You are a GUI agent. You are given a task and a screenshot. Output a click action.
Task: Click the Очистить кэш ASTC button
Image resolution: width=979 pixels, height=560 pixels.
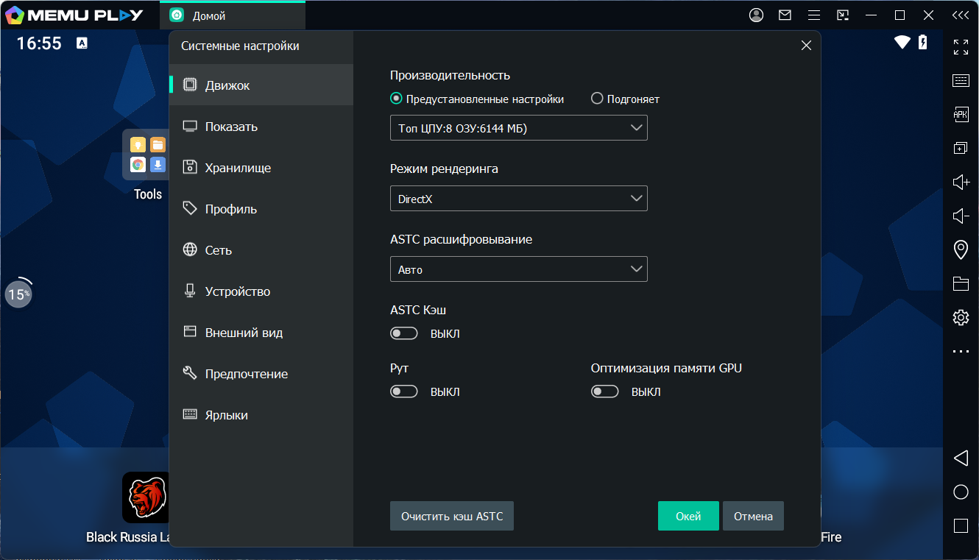tap(451, 516)
